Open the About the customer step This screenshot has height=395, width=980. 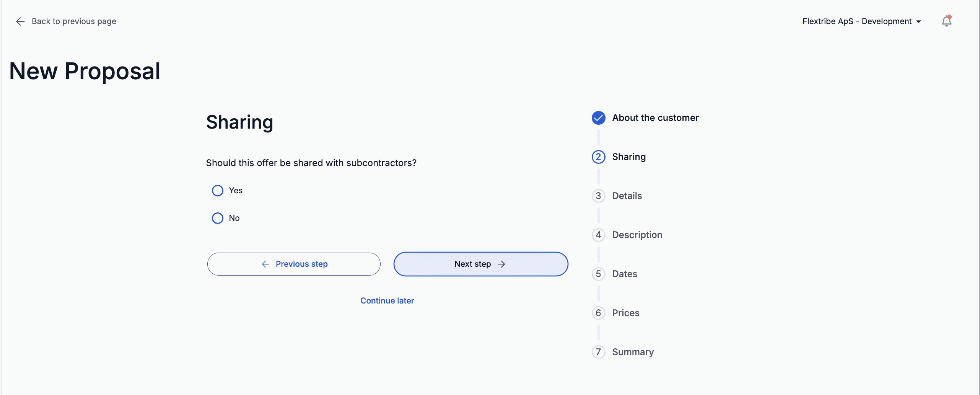click(x=655, y=118)
